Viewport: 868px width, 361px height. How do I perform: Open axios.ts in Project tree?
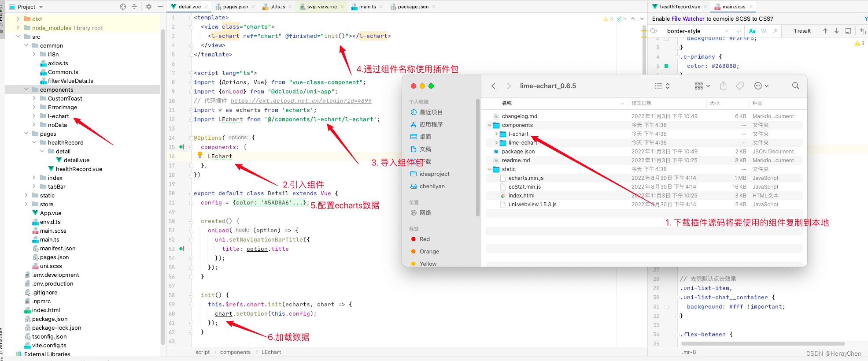pos(58,63)
